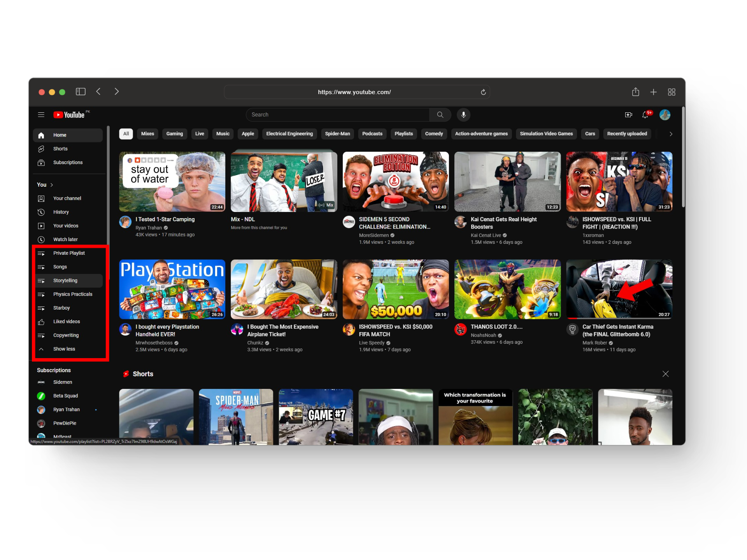
Task: Open Watch later in the sidebar
Action: [65, 240]
